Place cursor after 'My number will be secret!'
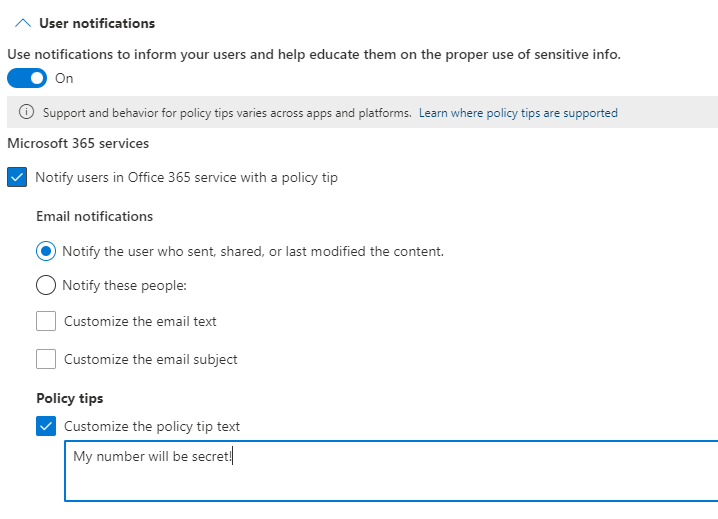Viewport: 718px width, 519px height. [233, 458]
